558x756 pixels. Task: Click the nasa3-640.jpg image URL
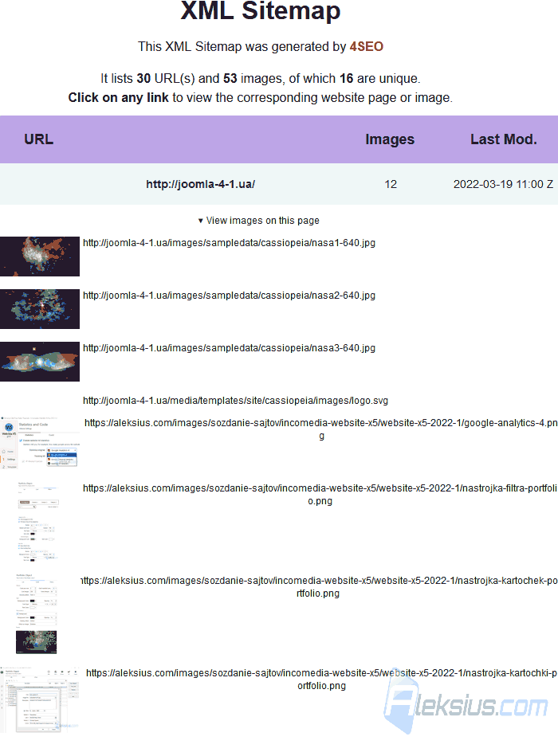pyautogui.click(x=229, y=348)
